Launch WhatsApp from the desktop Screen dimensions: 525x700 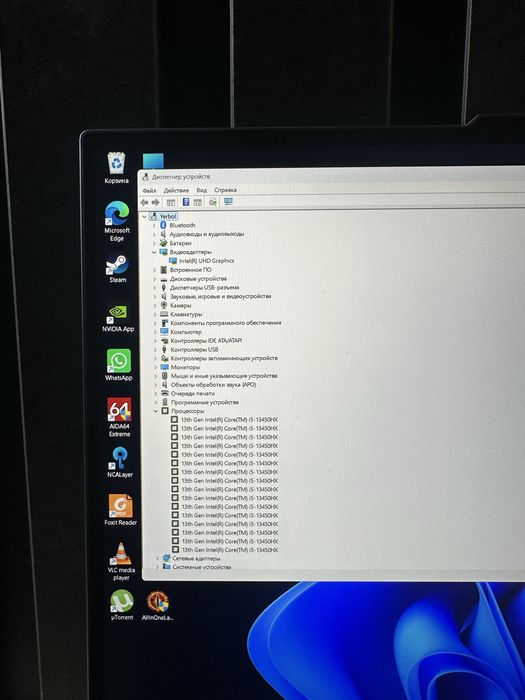point(119,365)
